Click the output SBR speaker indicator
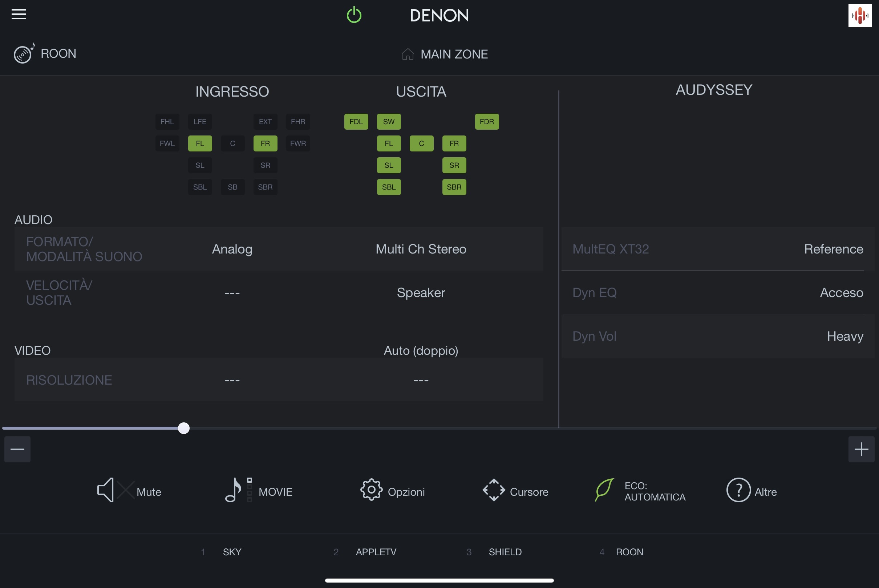The height and width of the screenshot is (588, 879). pos(454,187)
